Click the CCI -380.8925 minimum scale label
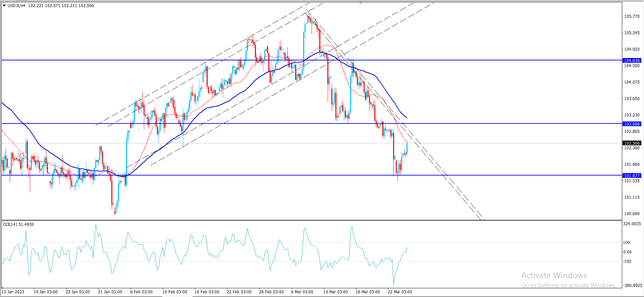 [x=632, y=285]
